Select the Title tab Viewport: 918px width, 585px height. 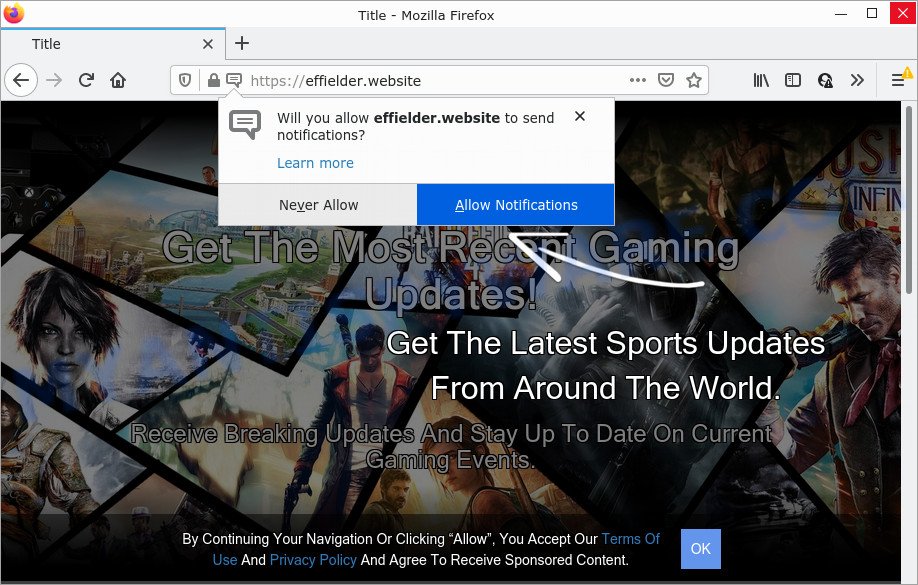(x=113, y=44)
